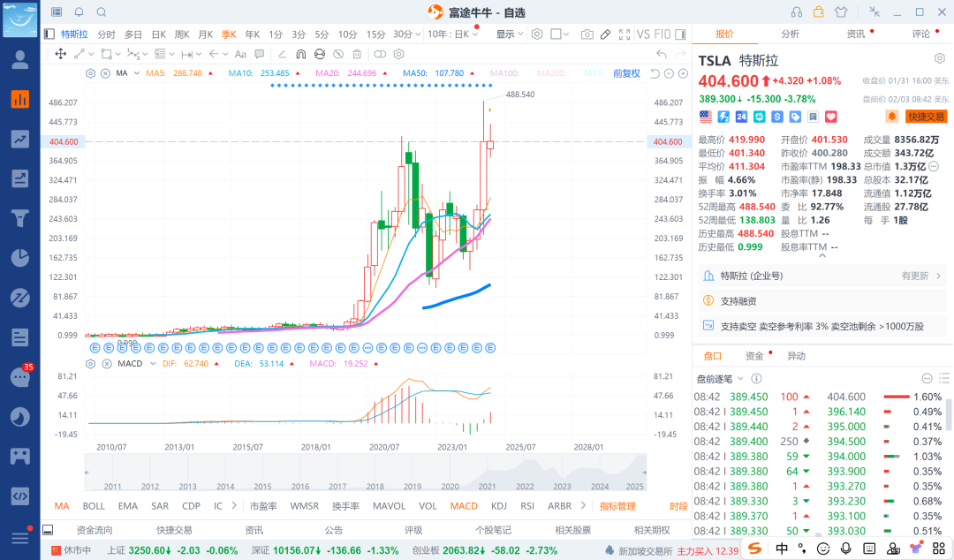The width and height of the screenshot is (954, 560).
Task: Expand the MA indicator dropdown arrow
Action: (137, 73)
